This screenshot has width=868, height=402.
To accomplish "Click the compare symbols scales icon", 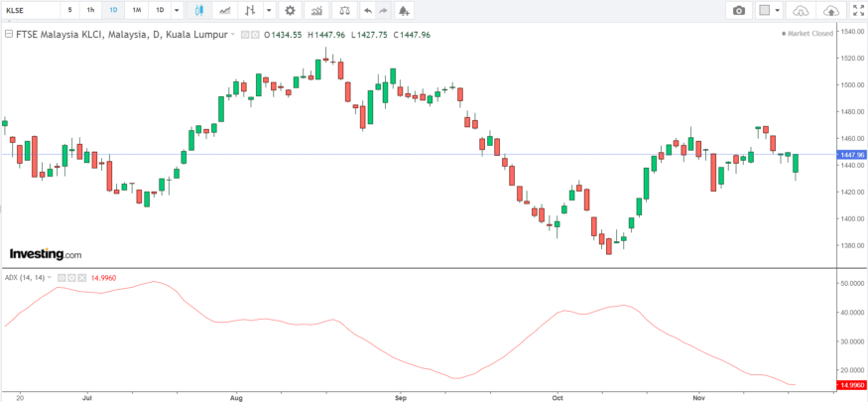I will 343,10.
